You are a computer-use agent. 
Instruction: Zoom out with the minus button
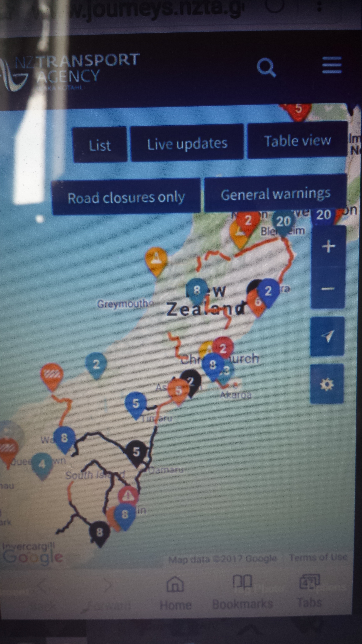point(328,288)
